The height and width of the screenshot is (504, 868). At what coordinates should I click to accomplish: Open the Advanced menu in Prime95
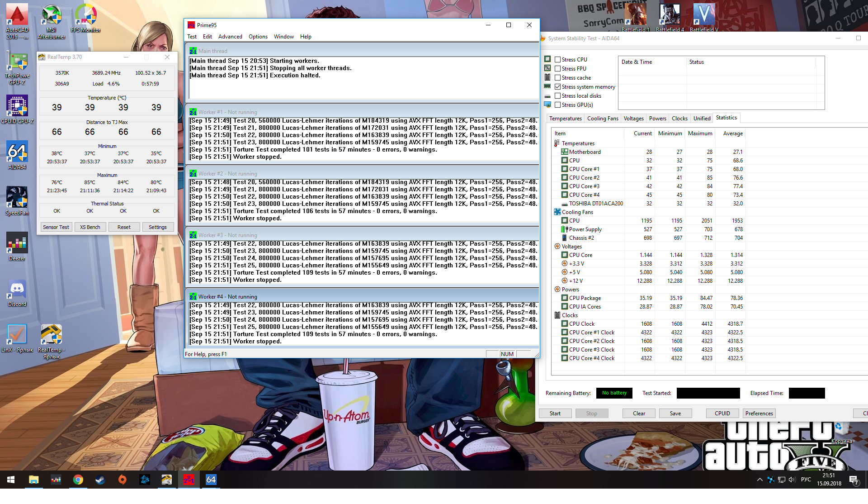click(230, 37)
